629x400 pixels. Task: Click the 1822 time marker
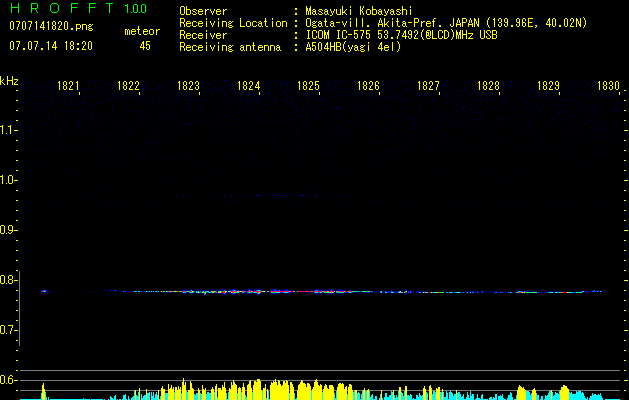[128, 86]
